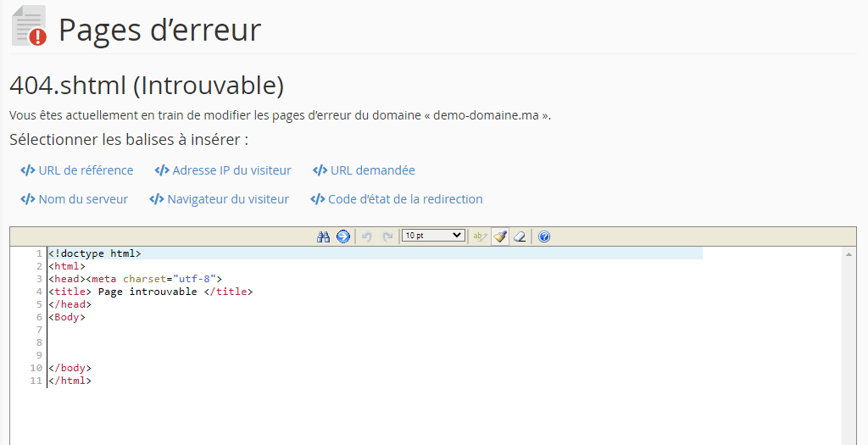Viewport: 868px width, 445px height.
Task: Click the go to line arrow icon
Action: pyautogui.click(x=343, y=236)
